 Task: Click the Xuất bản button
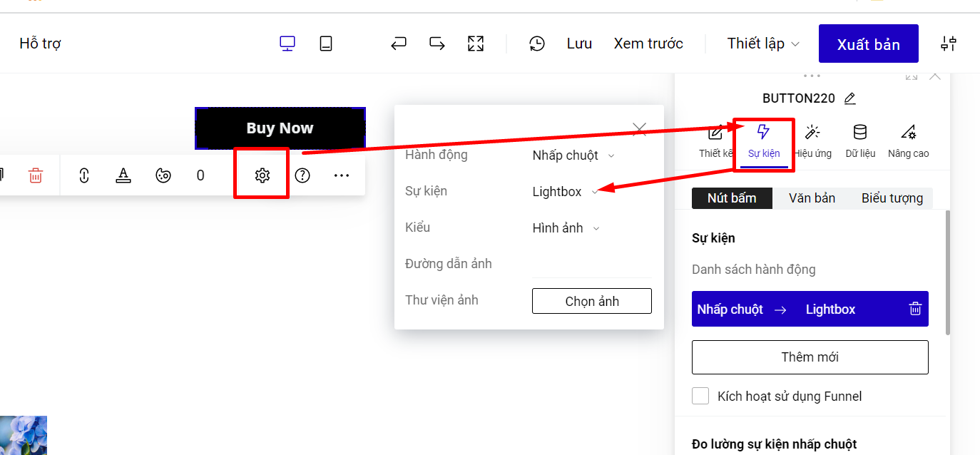pos(868,44)
